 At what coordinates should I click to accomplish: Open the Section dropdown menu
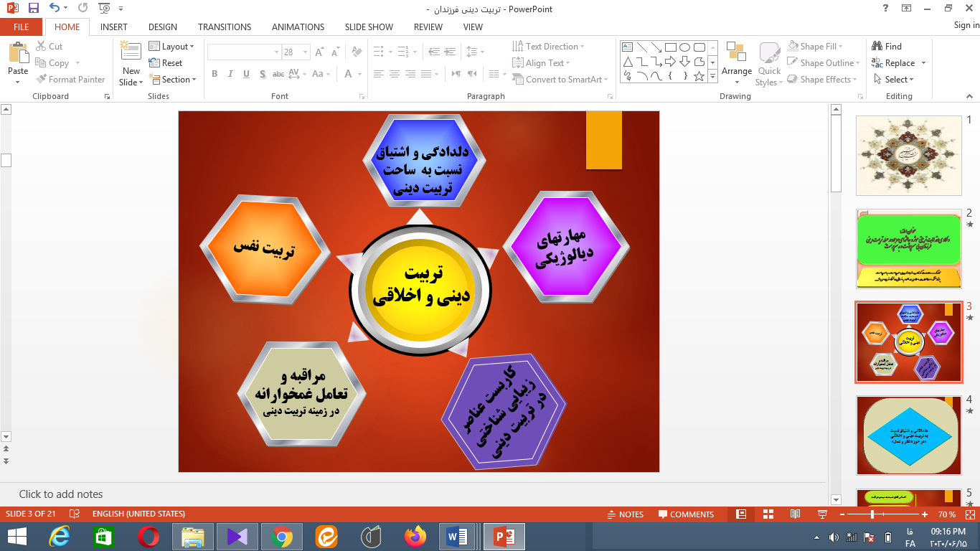pos(172,80)
